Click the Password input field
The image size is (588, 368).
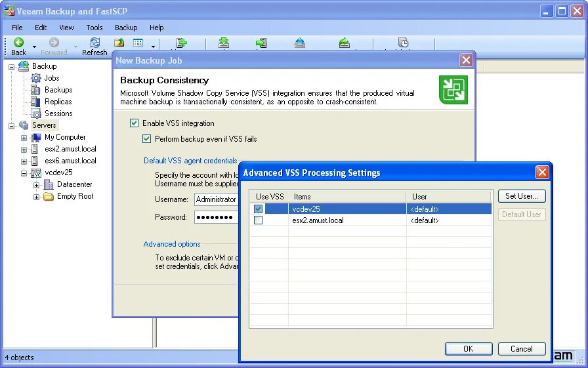[x=216, y=217]
